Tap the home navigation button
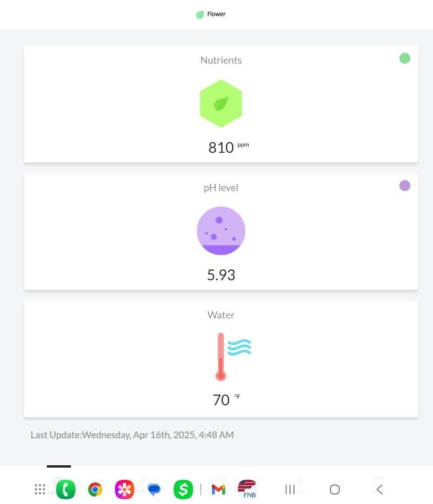 (x=335, y=490)
